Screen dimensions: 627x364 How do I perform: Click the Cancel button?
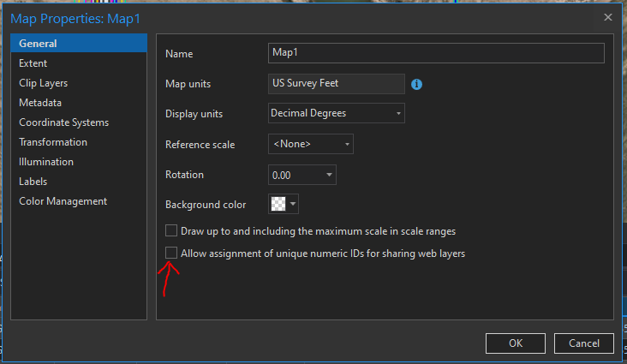(x=583, y=343)
